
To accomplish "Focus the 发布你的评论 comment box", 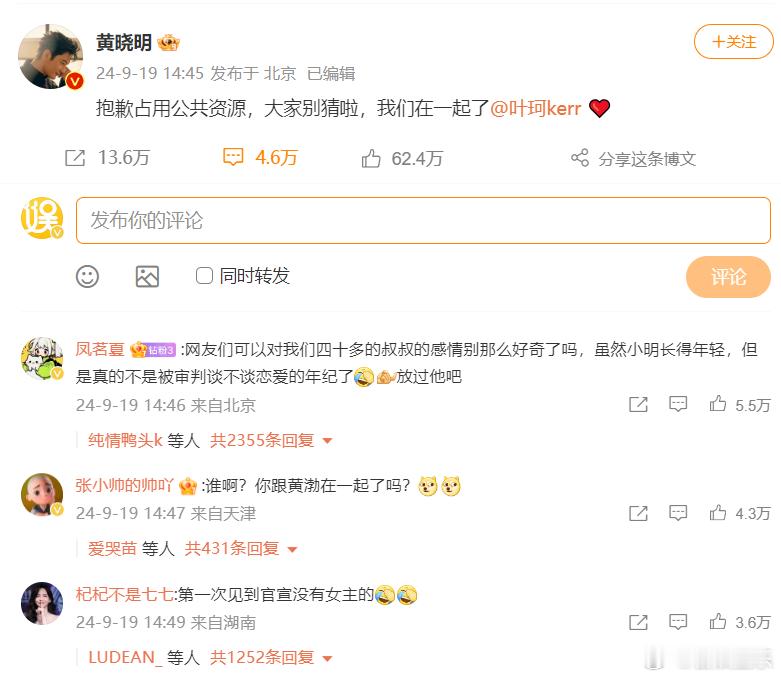I will click(x=423, y=220).
